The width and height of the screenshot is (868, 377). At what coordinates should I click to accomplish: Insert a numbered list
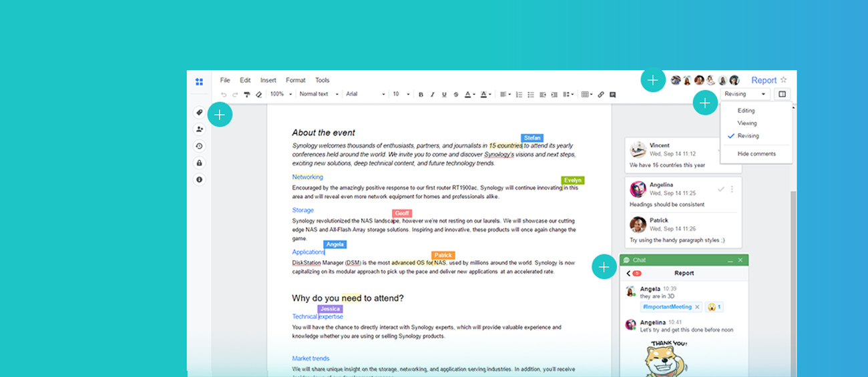pyautogui.click(x=519, y=95)
